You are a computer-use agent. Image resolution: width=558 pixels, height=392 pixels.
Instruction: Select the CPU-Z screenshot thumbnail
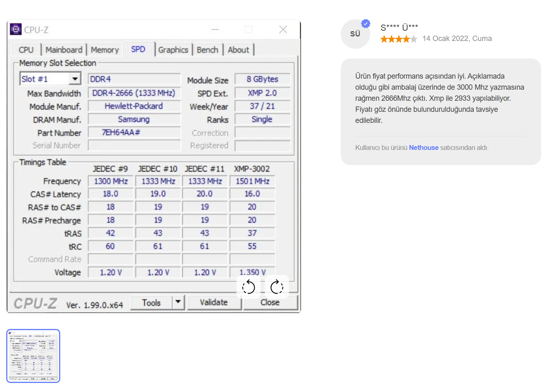pos(33,356)
